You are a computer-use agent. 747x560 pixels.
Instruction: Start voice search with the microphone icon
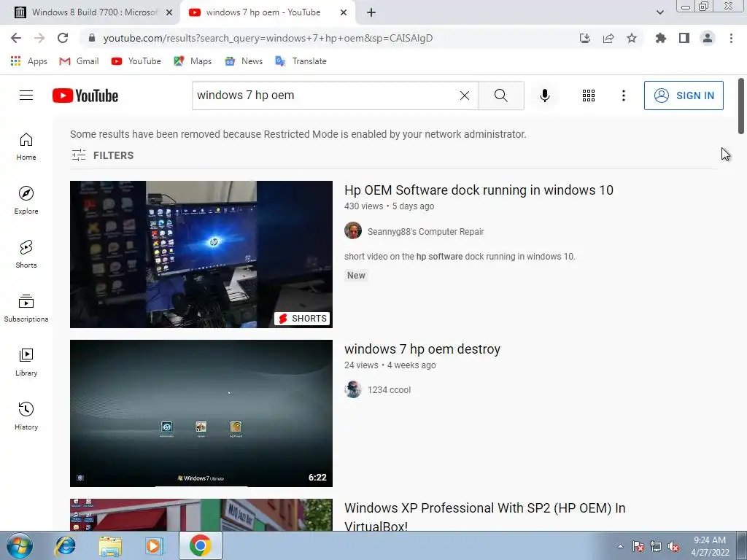tap(544, 96)
